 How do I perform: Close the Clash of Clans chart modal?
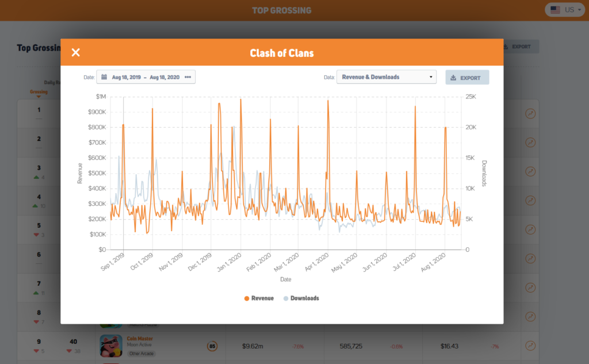(x=75, y=52)
